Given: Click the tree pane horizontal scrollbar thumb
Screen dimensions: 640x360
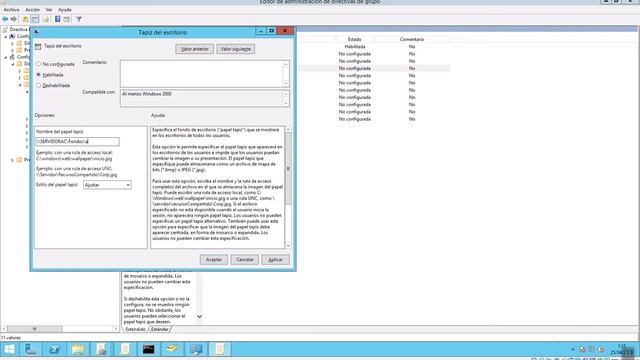Looking at the screenshot, I should (x=35, y=329).
